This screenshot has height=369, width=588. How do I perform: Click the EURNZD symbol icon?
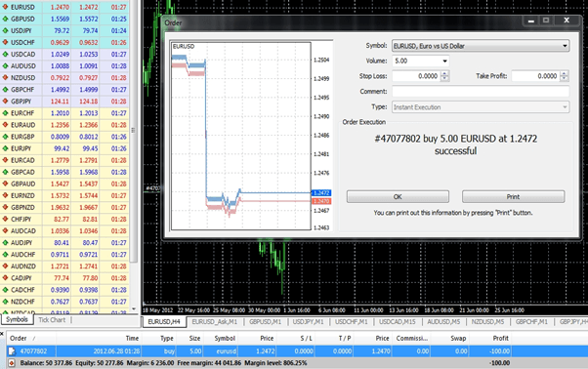pyautogui.click(x=5, y=195)
